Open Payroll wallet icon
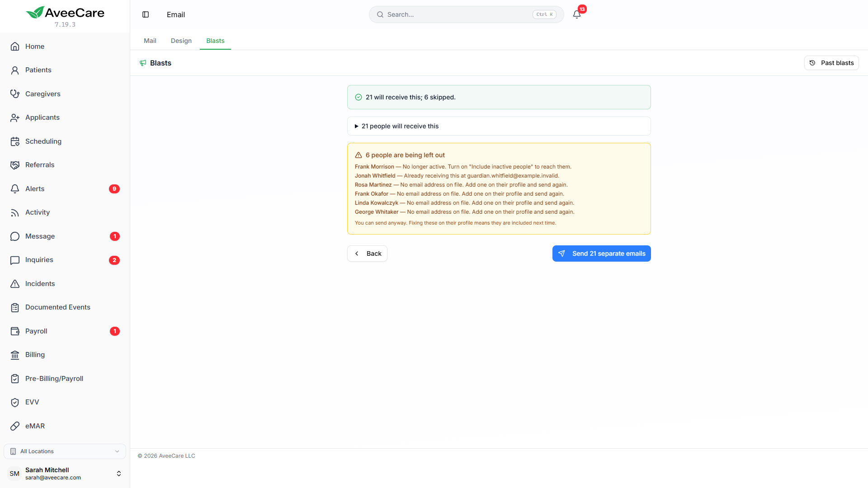The image size is (868, 488). 15,331
